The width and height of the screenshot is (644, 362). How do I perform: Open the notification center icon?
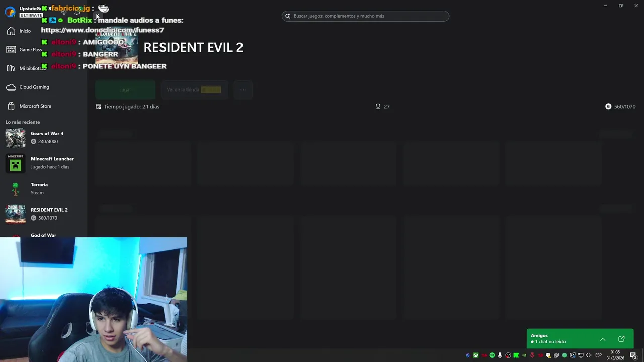pyautogui.click(x=633, y=356)
